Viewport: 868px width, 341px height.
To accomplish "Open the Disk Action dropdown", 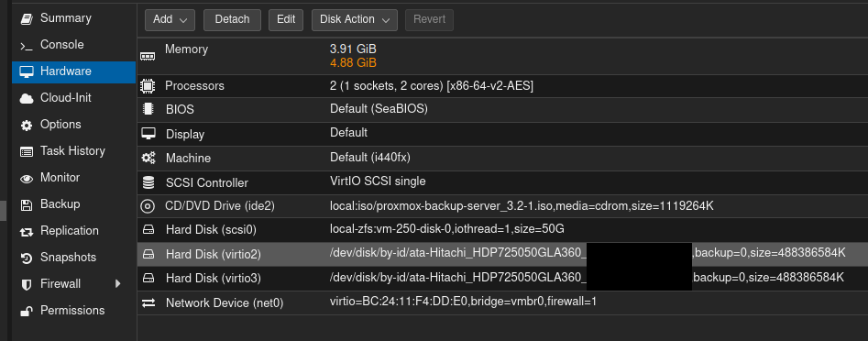I will (355, 20).
